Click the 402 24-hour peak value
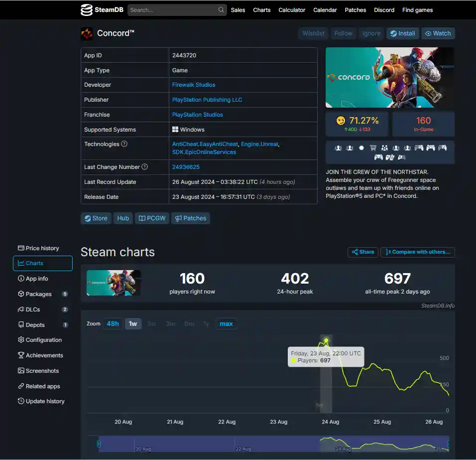 [295, 279]
